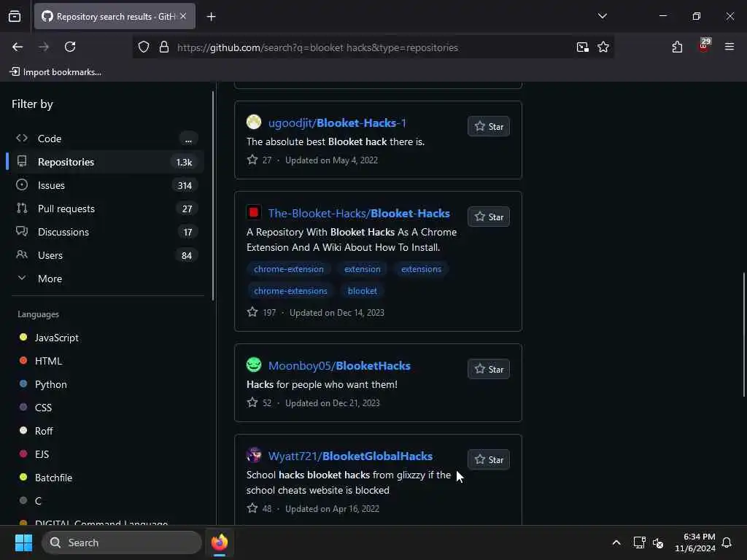Open Wyatt721/BlooketGlobalHacks repository
Image resolution: width=747 pixels, height=560 pixels.
click(351, 456)
